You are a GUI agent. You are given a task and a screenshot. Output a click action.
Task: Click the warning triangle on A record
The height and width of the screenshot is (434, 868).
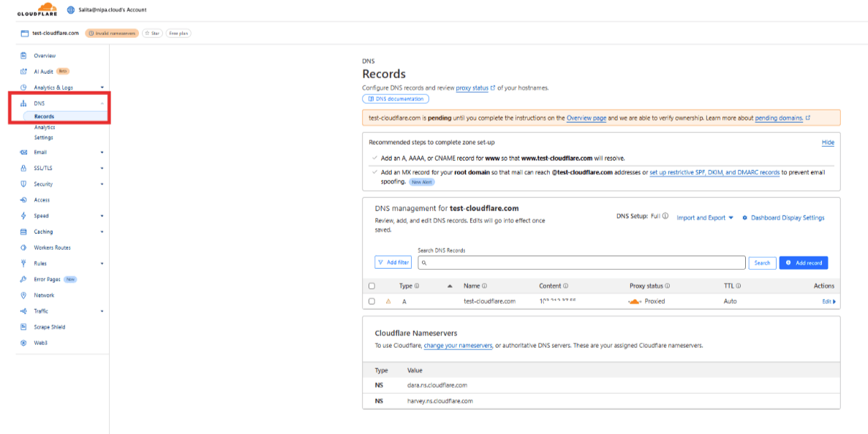388,301
